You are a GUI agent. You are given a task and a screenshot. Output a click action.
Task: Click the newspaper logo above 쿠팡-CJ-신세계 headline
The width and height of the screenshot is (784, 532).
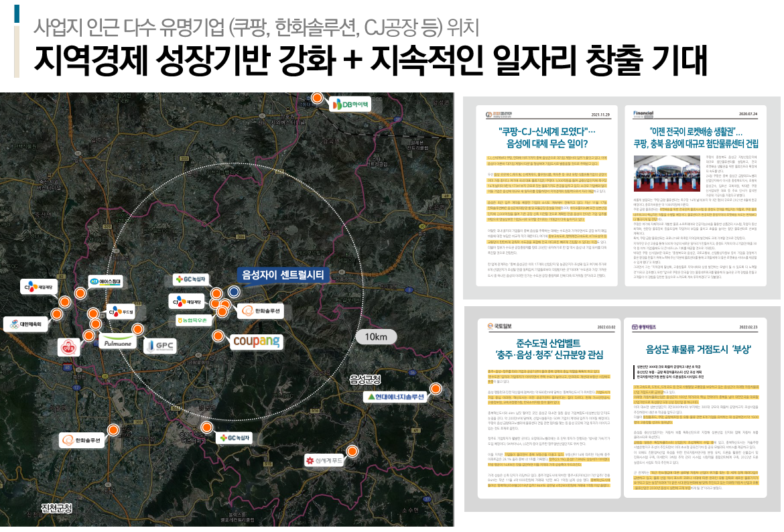tap(499, 115)
